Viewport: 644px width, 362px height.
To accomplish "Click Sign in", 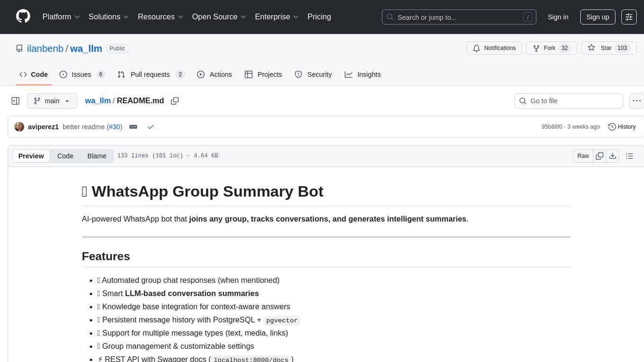I will (x=558, y=17).
